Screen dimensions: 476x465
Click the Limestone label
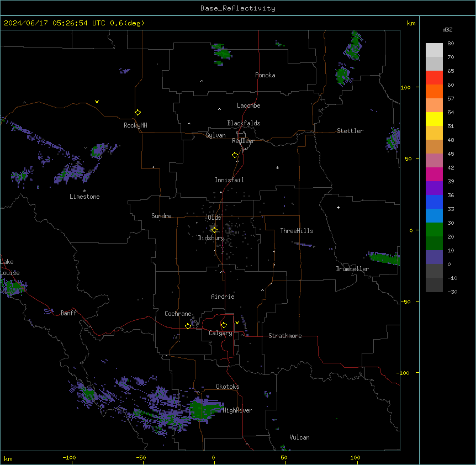pos(84,197)
